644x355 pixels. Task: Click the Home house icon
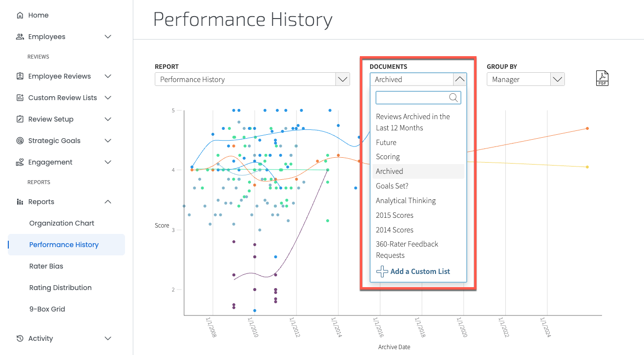(20, 15)
